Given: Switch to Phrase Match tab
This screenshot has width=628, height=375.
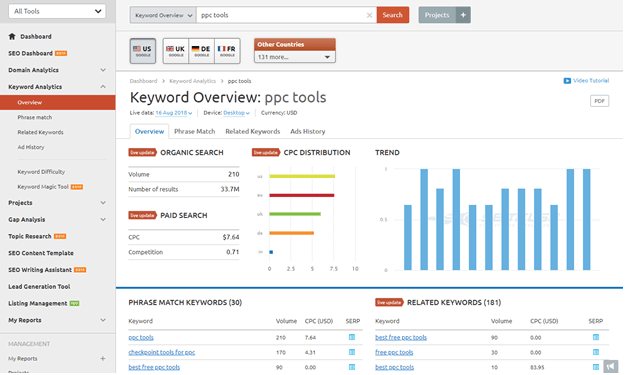Looking at the screenshot, I should 195,131.
